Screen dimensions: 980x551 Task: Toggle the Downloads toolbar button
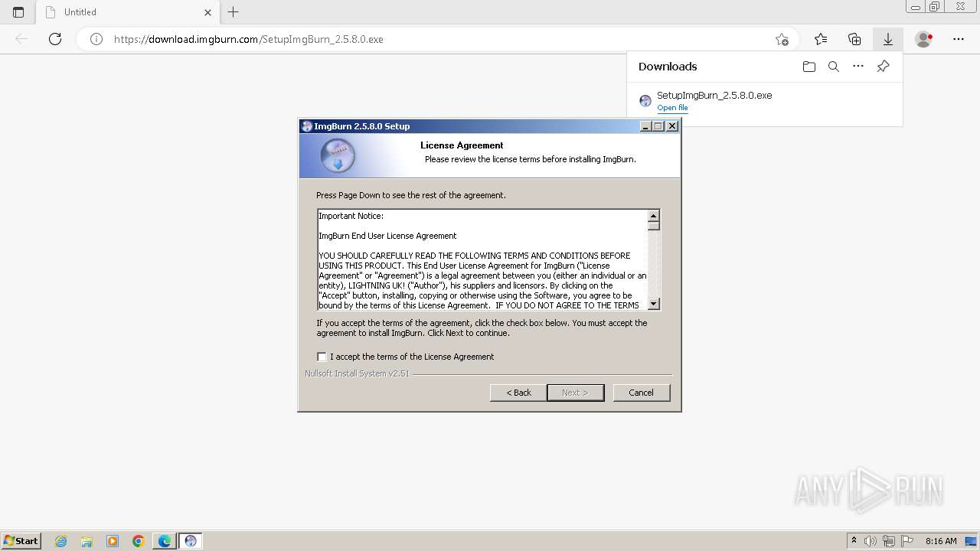pyautogui.click(x=888, y=39)
